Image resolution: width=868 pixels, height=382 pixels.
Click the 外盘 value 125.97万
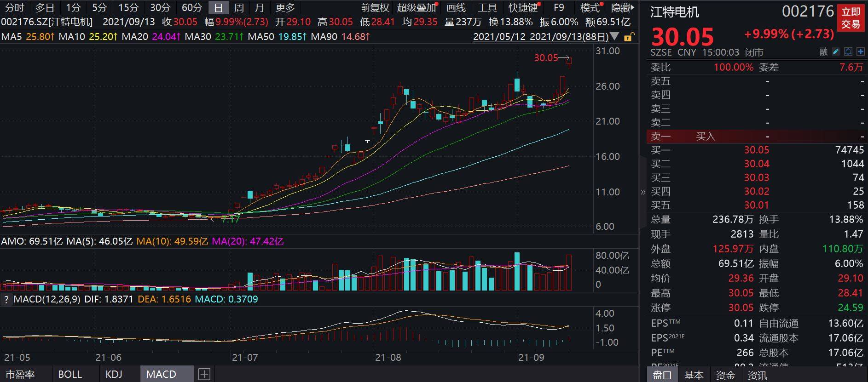[x=733, y=249]
